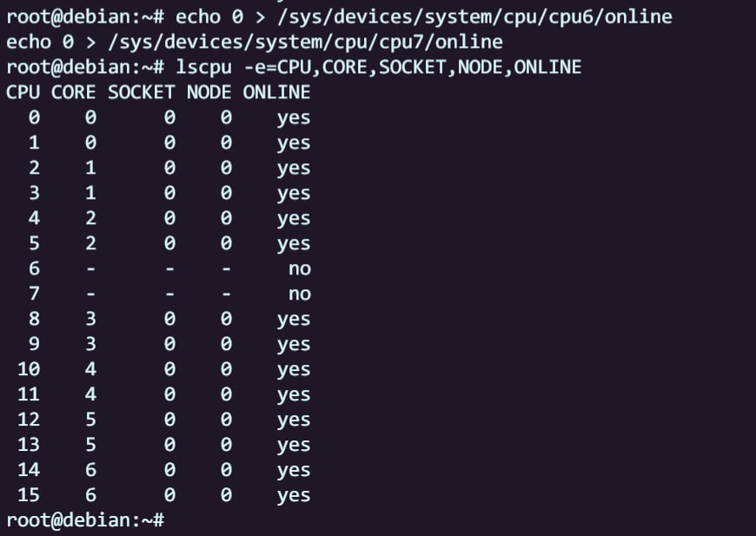Click the "yes" status for CPU 0
The image size is (756, 536).
[x=294, y=118]
